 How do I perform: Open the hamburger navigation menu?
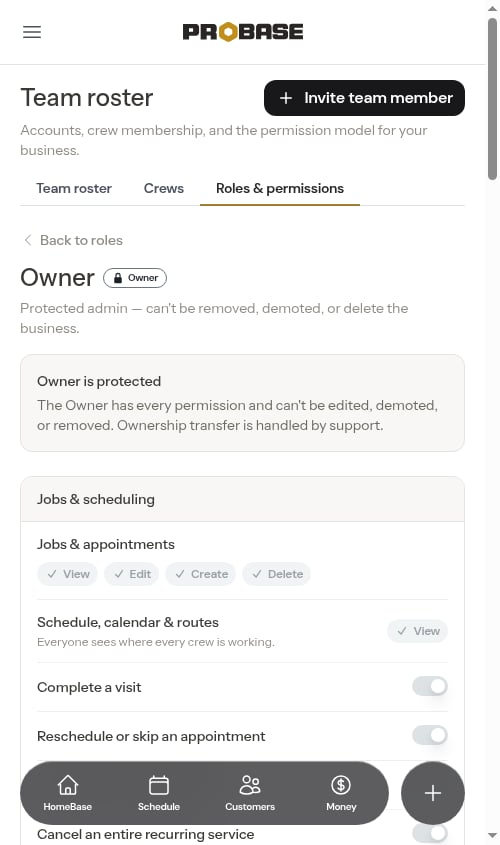pos(32,32)
